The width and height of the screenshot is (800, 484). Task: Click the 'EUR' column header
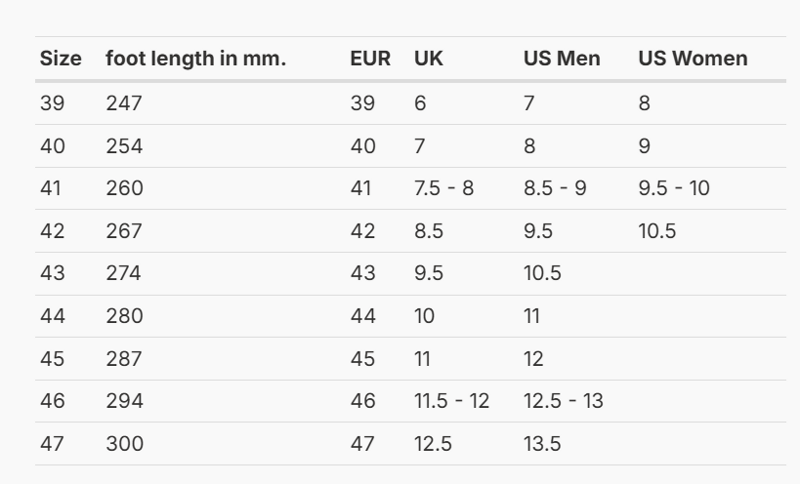(x=370, y=59)
